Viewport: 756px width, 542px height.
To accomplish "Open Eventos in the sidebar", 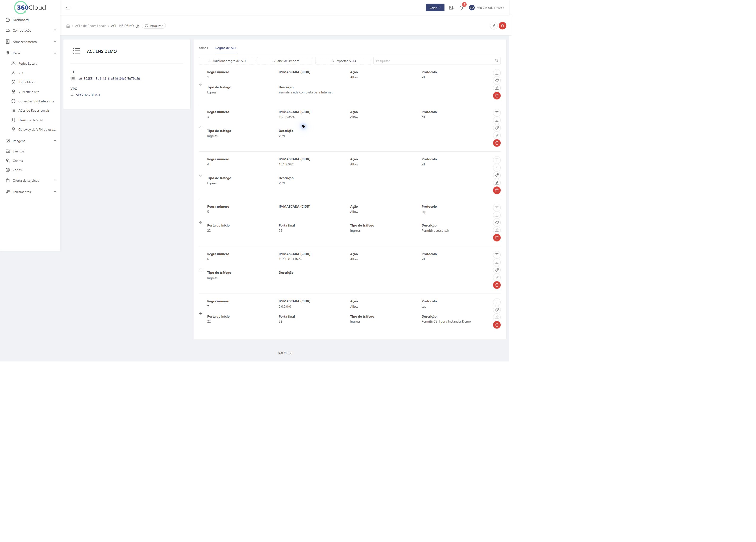I will coord(18,151).
